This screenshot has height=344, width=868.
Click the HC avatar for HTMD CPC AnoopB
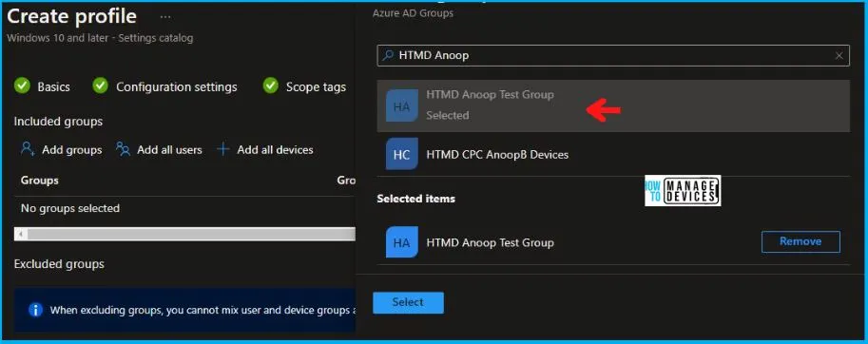pyautogui.click(x=402, y=154)
